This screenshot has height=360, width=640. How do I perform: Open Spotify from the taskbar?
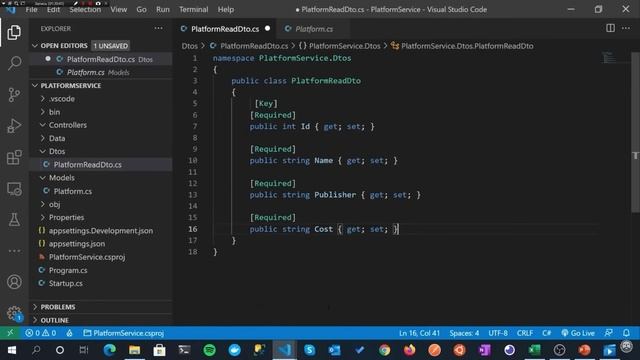click(209, 350)
